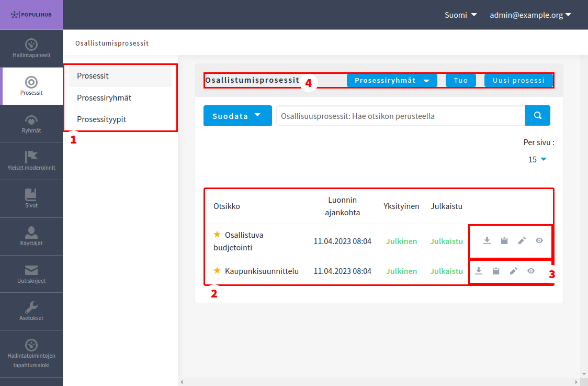The image size is (588, 386).
Task: Open the Suomi language selector
Action: click(x=460, y=15)
